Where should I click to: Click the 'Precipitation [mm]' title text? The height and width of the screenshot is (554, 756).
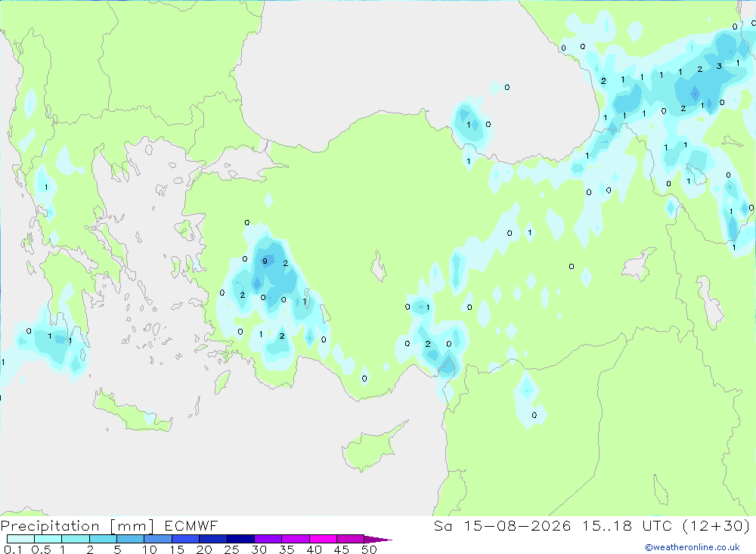77,526
